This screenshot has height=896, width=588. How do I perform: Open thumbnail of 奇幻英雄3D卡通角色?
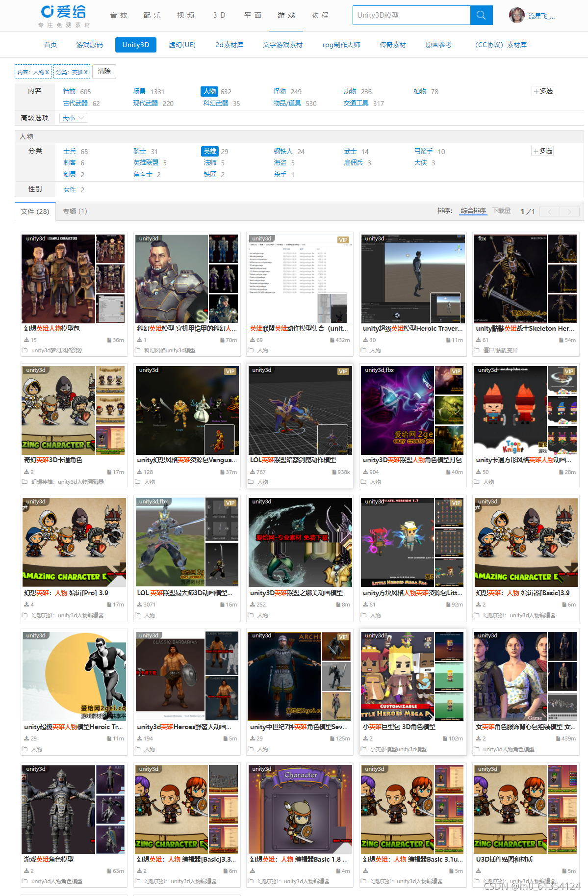[58, 410]
